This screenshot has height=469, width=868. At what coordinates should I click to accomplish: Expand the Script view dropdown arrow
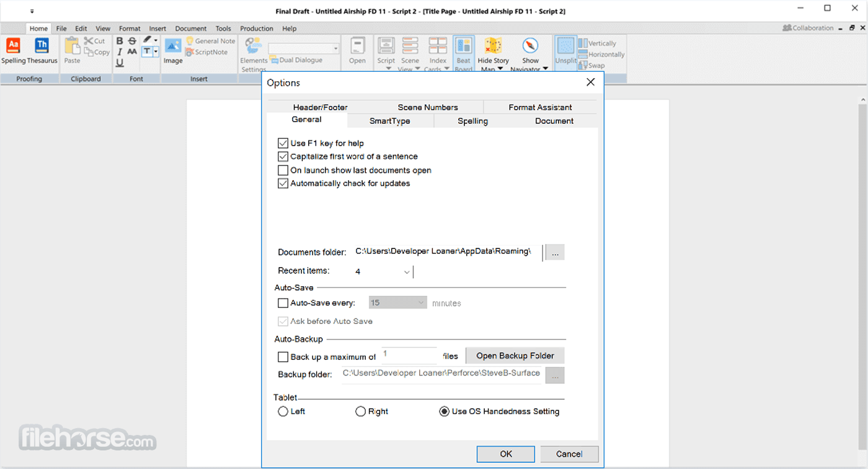388,68
